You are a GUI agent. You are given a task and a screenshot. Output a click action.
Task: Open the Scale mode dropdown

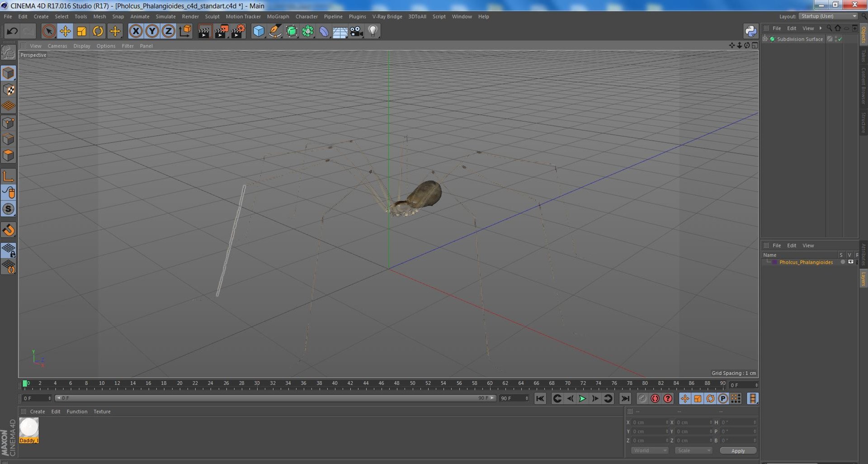point(693,450)
